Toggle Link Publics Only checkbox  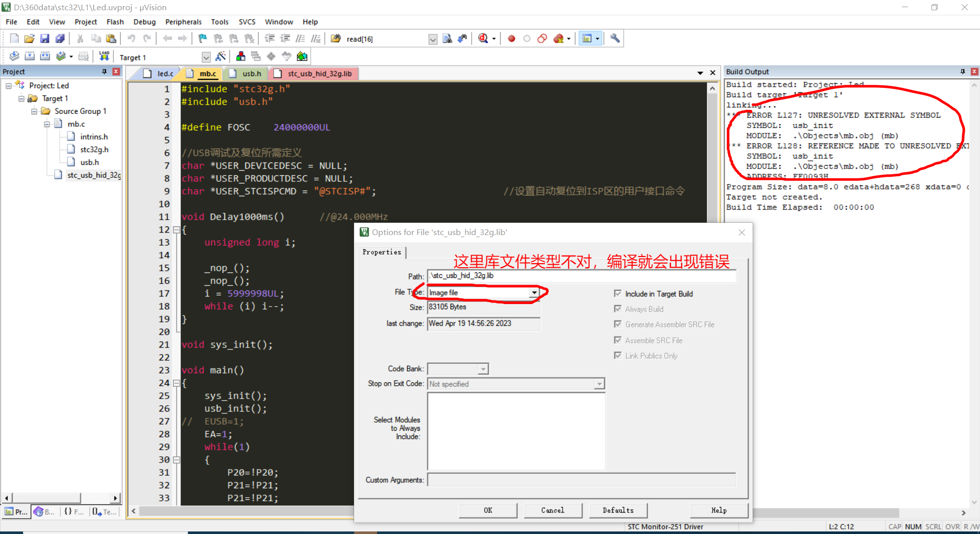(618, 355)
